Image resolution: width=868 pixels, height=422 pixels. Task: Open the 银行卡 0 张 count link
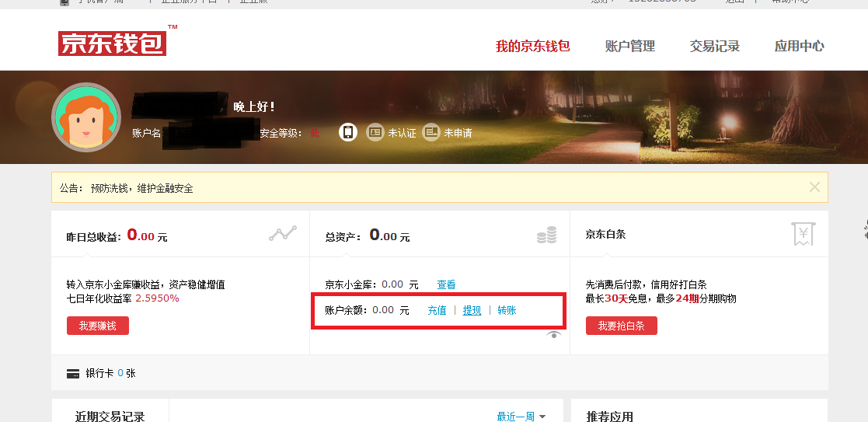110,373
